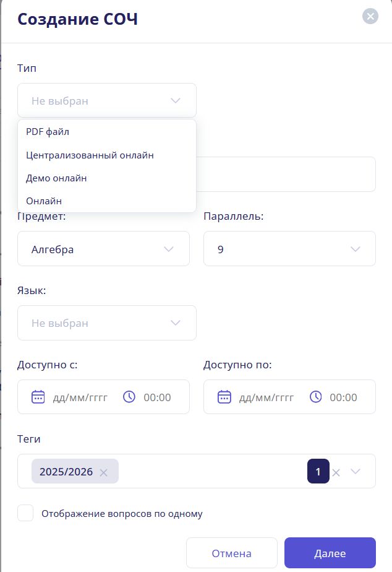The image size is (392, 572).
Task: Open the Предмет dropdown showing Алгебра
Action: (x=103, y=248)
